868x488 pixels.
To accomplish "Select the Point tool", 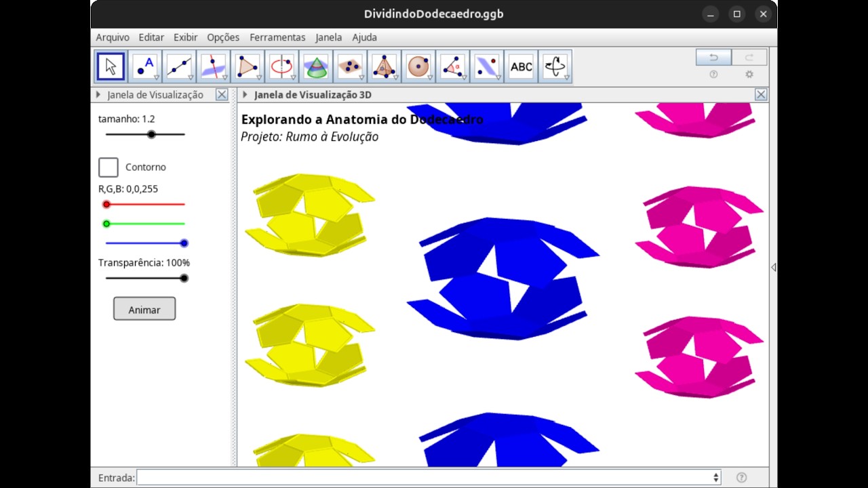I will [145, 66].
